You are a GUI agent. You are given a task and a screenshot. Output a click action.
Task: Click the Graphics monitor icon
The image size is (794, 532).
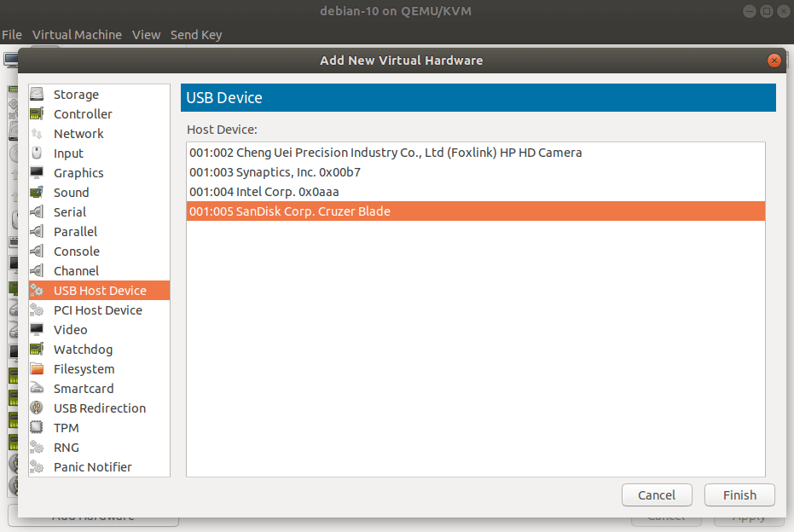[x=37, y=172]
